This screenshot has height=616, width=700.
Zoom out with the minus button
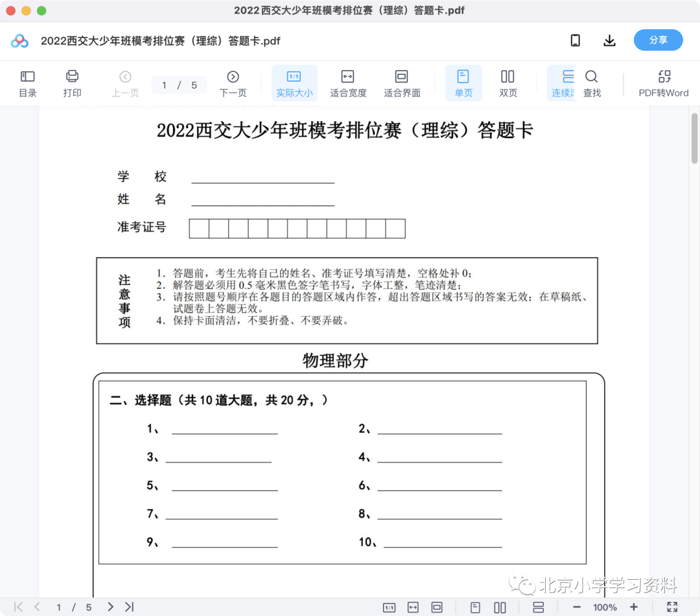577,607
